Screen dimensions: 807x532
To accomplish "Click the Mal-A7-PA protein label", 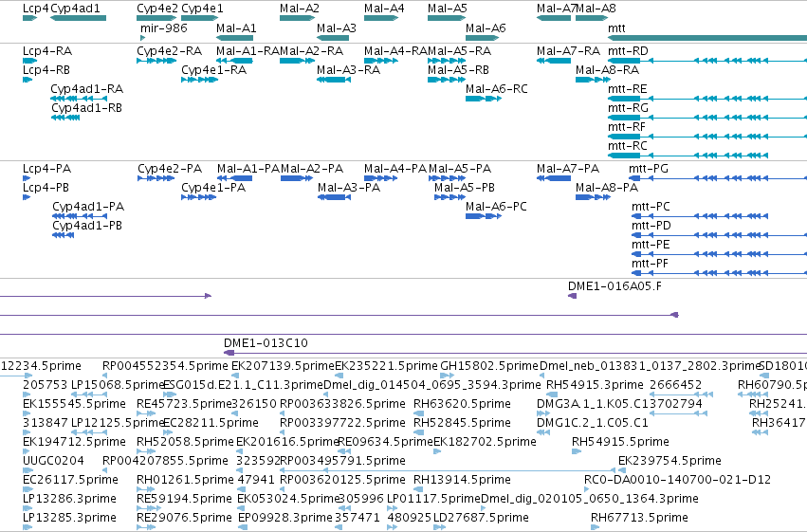I will click(x=568, y=169).
